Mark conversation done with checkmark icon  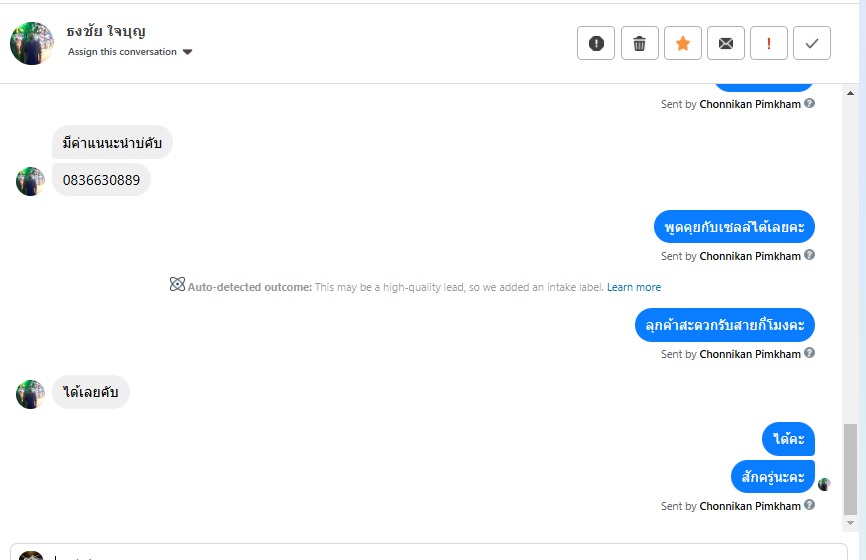click(x=812, y=43)
